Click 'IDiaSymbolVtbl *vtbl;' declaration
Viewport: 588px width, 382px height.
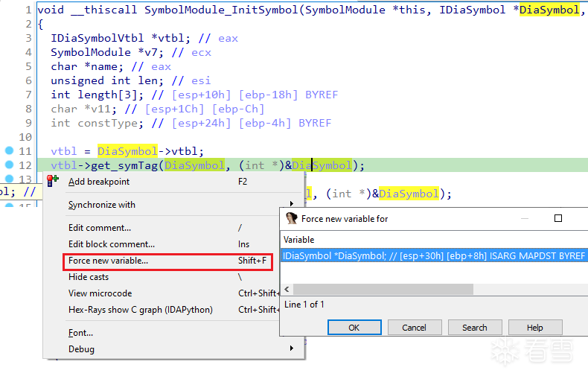coord(121,38)
